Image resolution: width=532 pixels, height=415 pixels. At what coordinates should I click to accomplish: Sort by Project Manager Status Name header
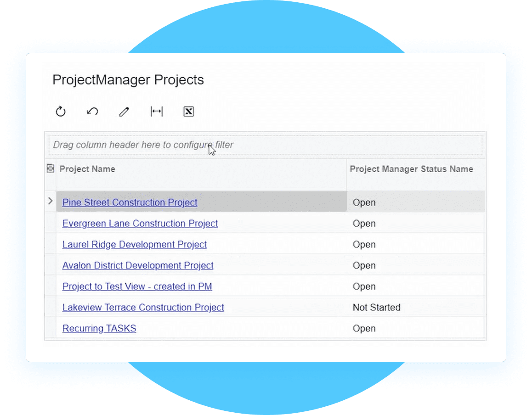pyautogui.click(x=411, y=169)
